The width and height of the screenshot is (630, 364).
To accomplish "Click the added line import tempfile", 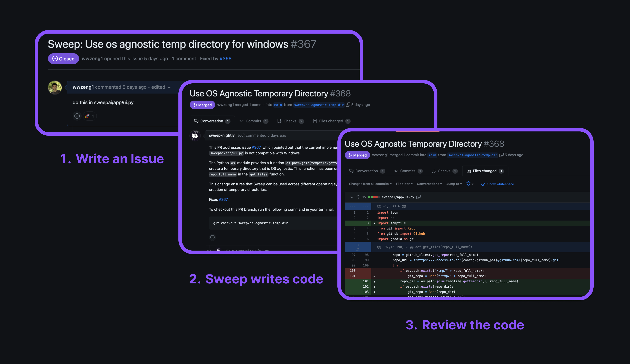I will click(467, 223).
